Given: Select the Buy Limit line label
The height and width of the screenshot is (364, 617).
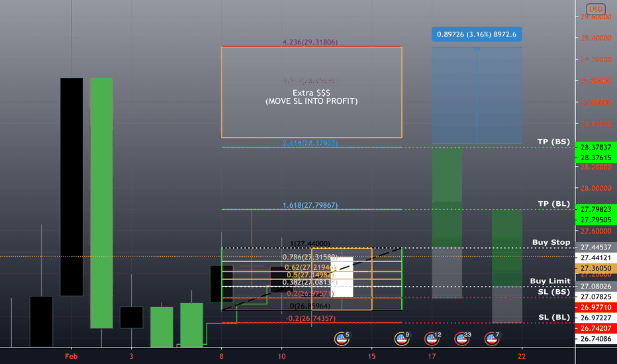Looking at the screenshot, I should [x=549, y=281].
